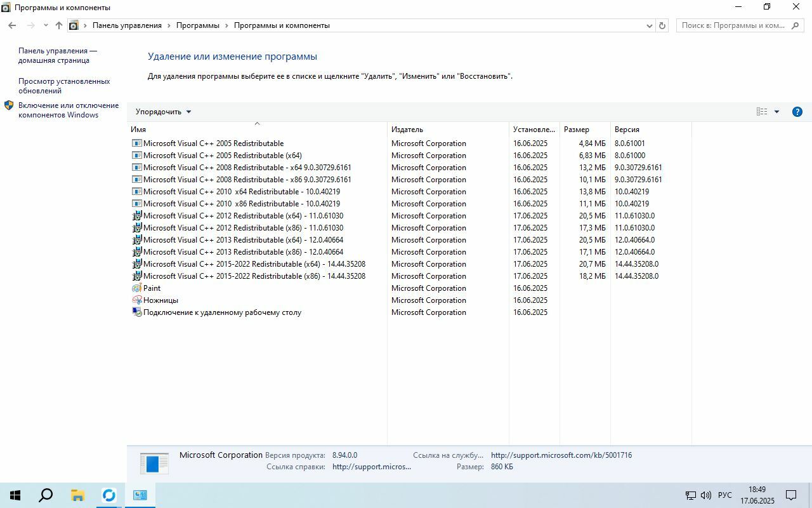Click the help question mark icon

[x=797, y=112]
